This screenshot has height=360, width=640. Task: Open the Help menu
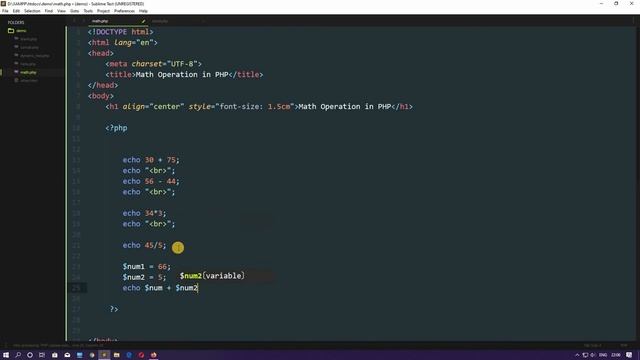pos(143,11)
